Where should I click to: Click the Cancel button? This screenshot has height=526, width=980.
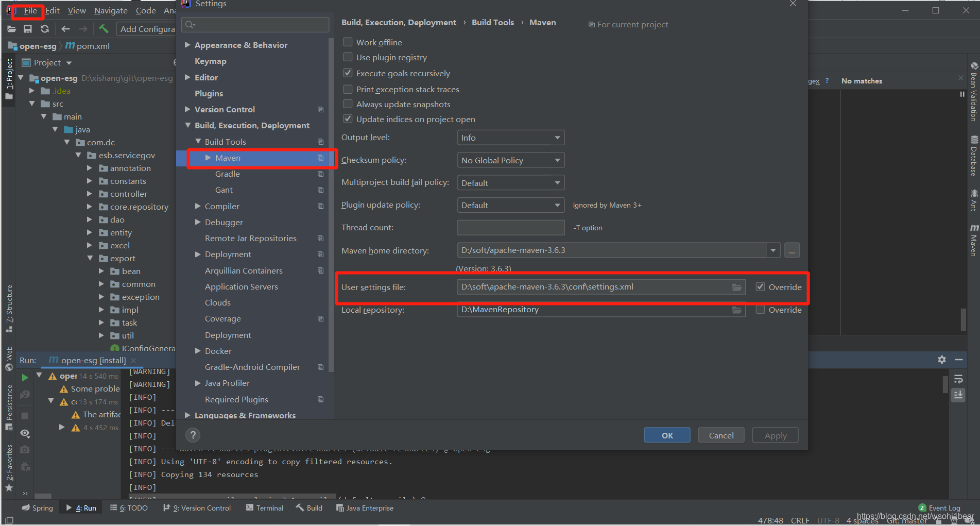point(721,435)
